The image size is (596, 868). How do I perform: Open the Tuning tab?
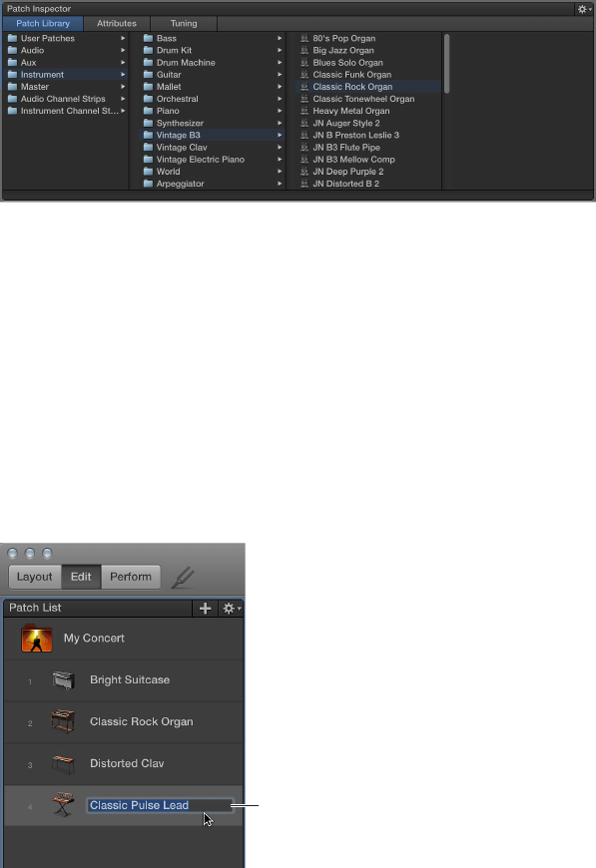[184, 23]
